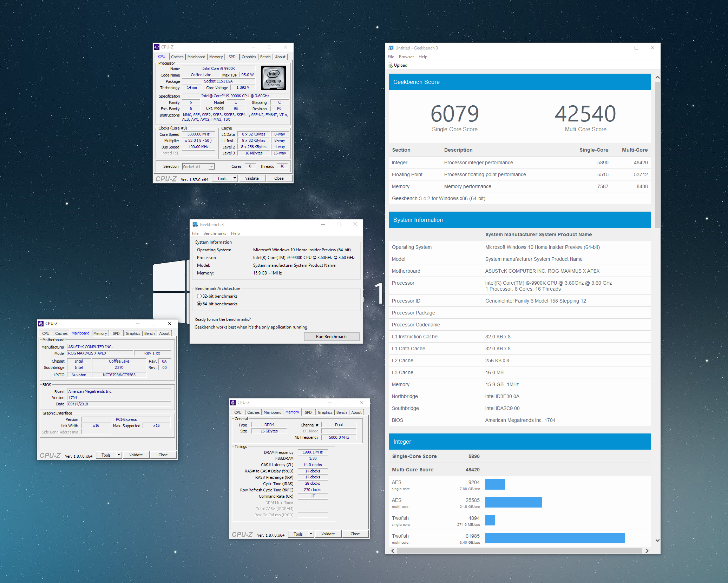Click Tools button in CPU-Z CPU window
Screen dimensions: 728x583
[x=222, y=178]
